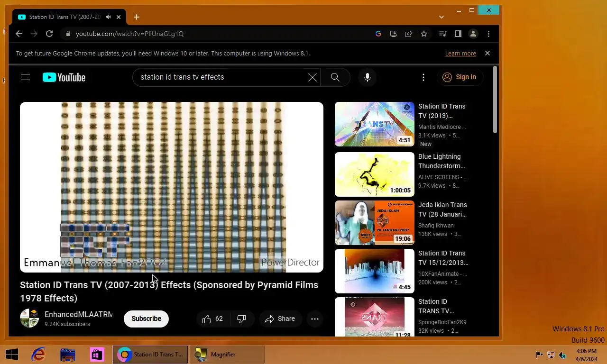Dislike the video with the thumbs-down button

242,319
